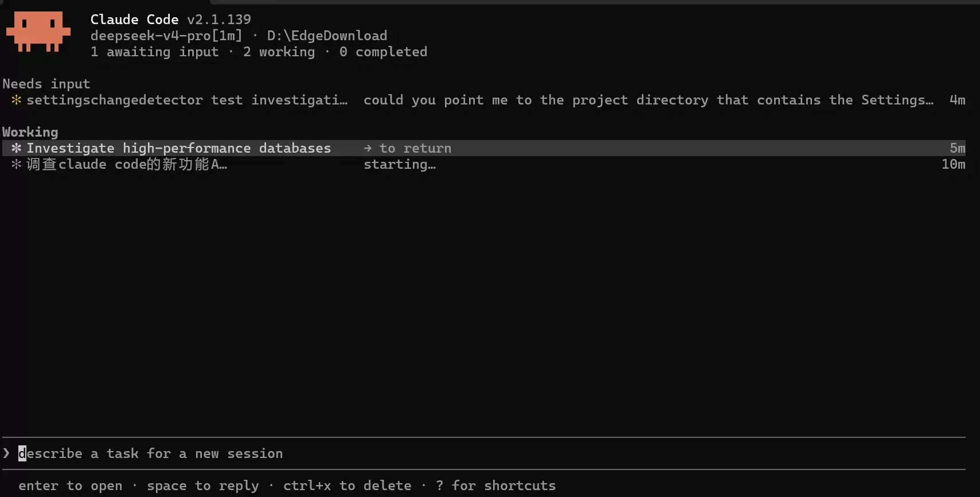The image size is (980, 497).
Task: Click the 'Working' section header
Action: coord(30,132)
